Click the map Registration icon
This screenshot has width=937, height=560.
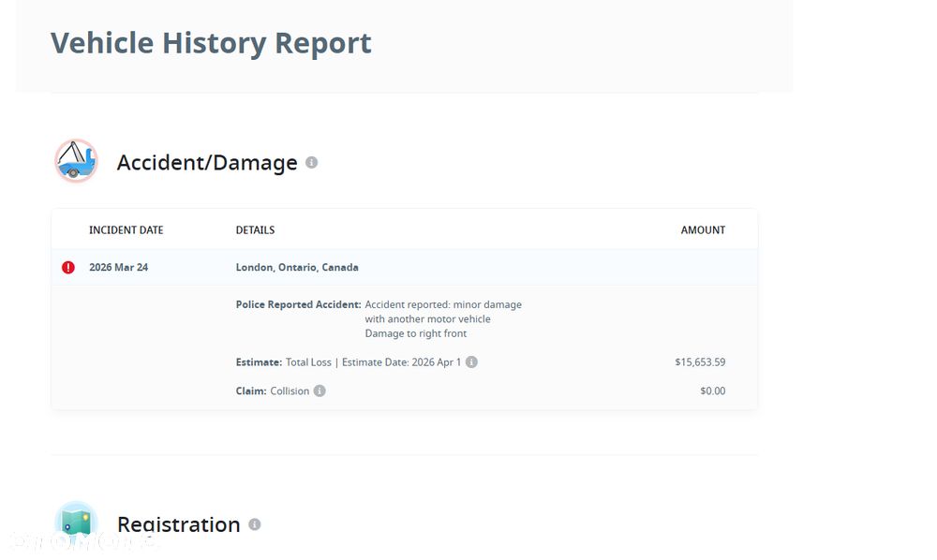click(76, 523)
